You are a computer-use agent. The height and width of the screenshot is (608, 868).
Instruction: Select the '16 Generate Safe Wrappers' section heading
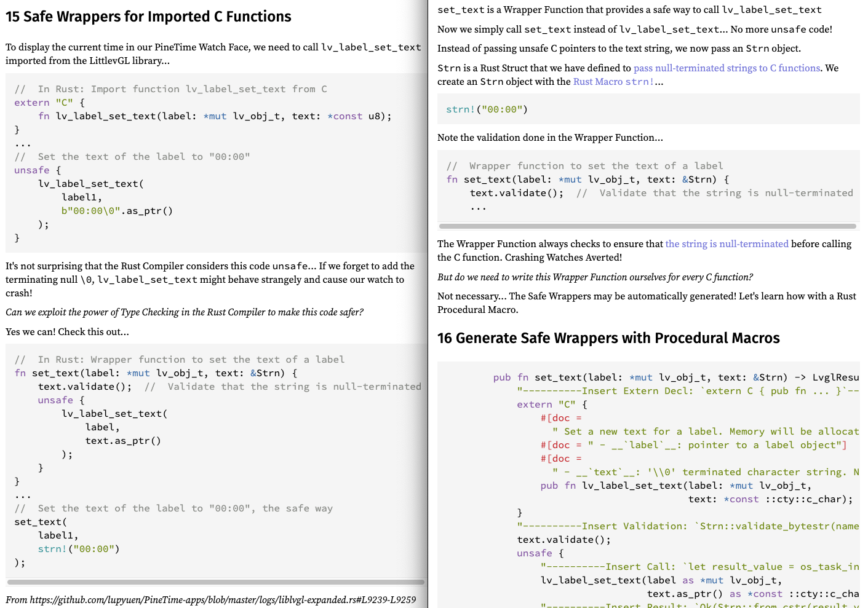(x=608, y=338)
